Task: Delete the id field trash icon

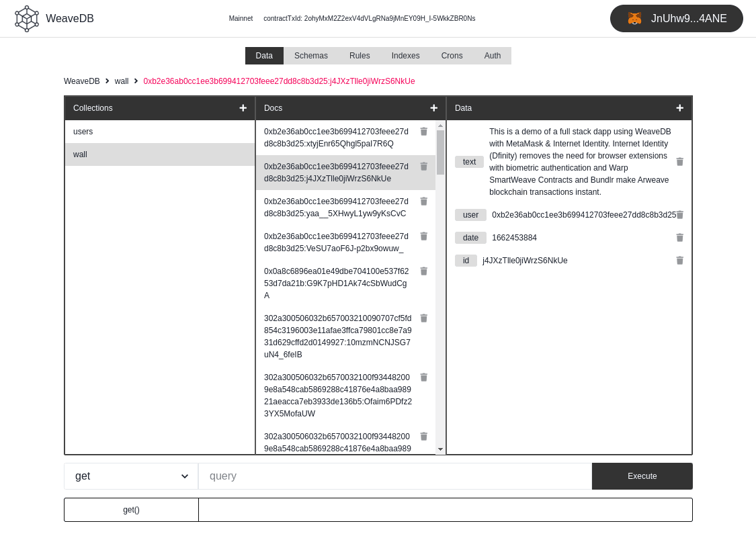Action: pyautogui.click(x=680, y=261)
